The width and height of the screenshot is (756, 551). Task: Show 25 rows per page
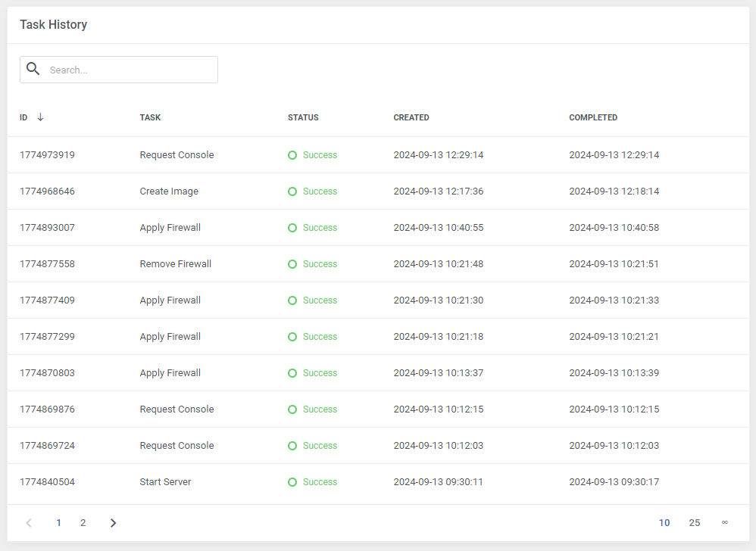click(695, 523)
